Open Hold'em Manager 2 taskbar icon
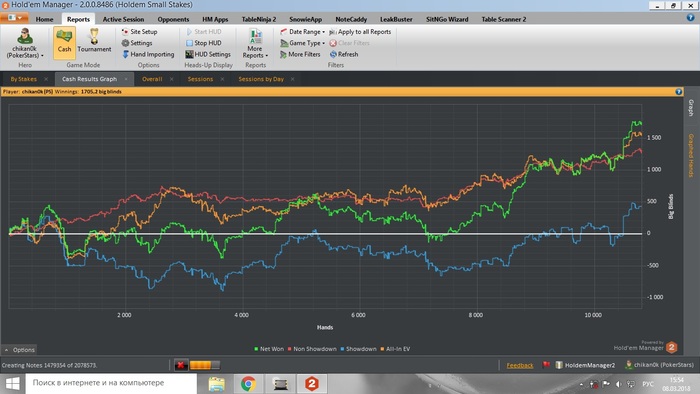The height and width of the screenshot is (394, 700). click(x=312, y=384)
